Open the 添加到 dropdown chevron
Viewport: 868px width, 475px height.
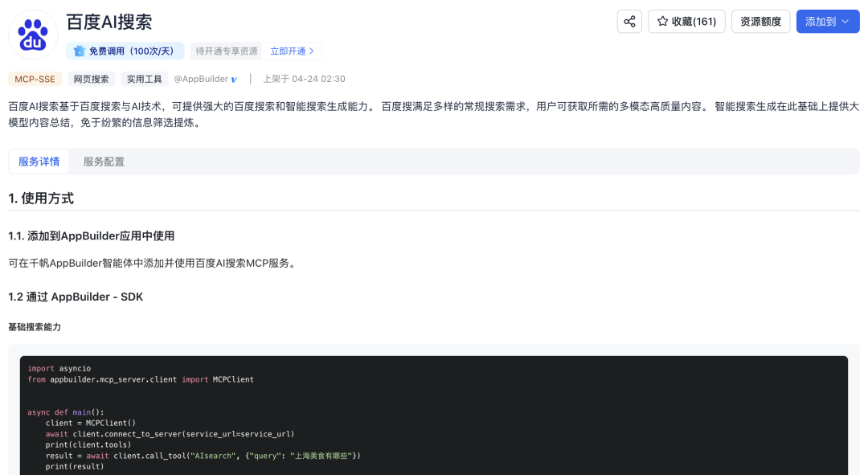pyautogui.click(x=845, y=22)
